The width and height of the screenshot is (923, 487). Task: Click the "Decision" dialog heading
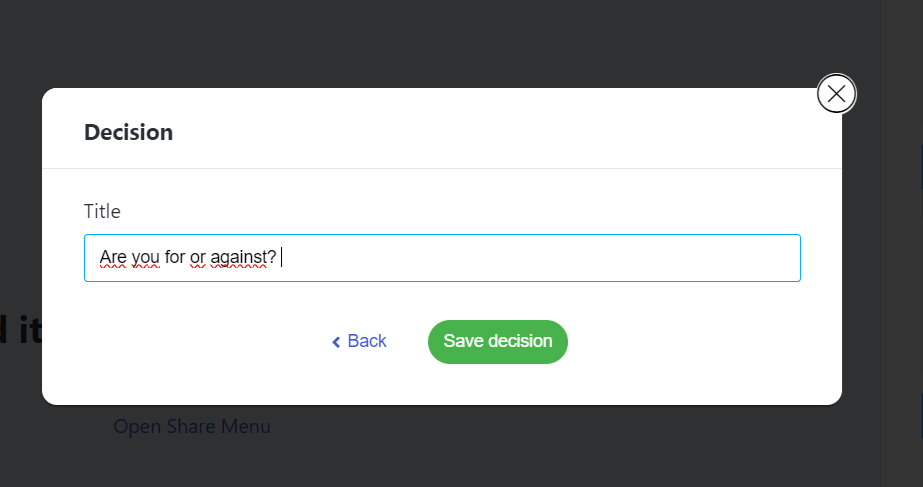(128, 132)
